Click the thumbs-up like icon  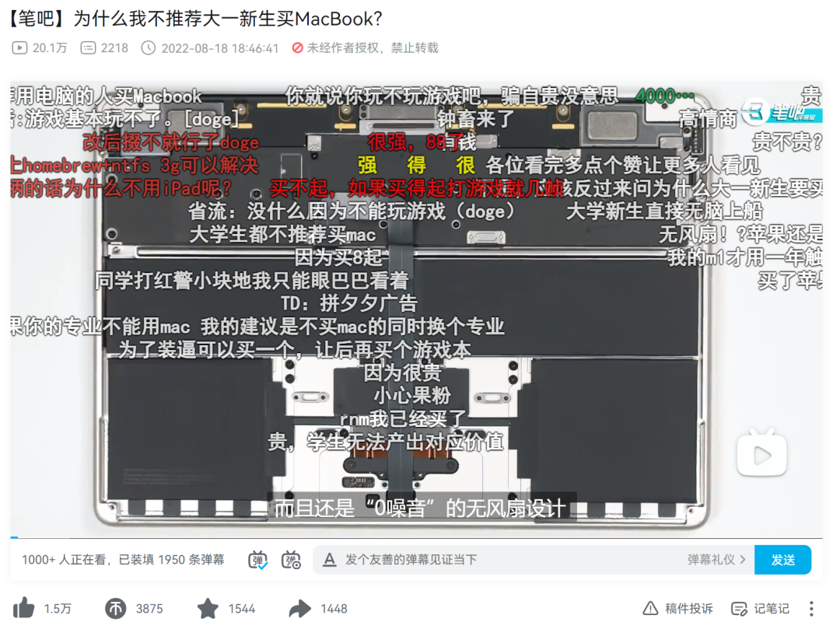[x=23, y=608]
